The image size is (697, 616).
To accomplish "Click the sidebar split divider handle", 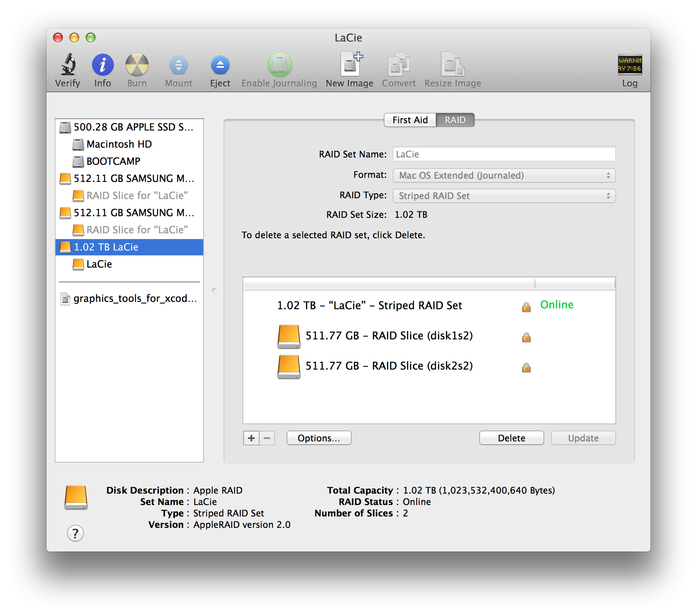I will tap(214, 290).
